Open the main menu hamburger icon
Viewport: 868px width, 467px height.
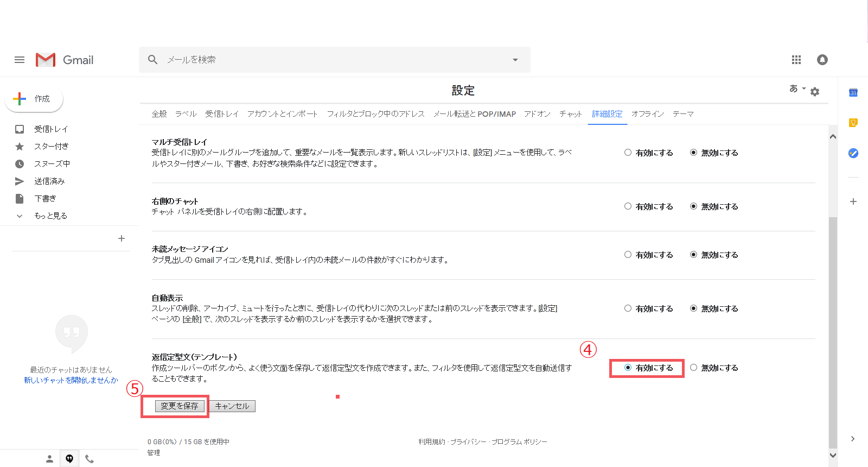[x=20, y=60]
